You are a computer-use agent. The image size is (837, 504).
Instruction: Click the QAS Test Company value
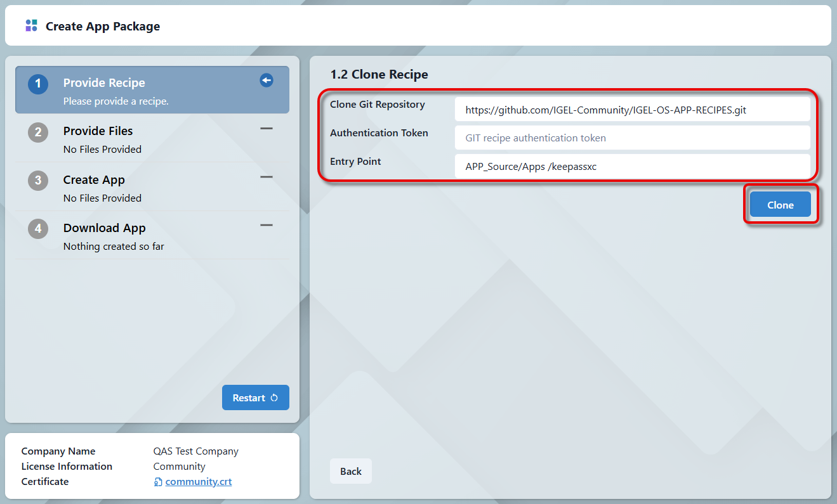[196, 451]
